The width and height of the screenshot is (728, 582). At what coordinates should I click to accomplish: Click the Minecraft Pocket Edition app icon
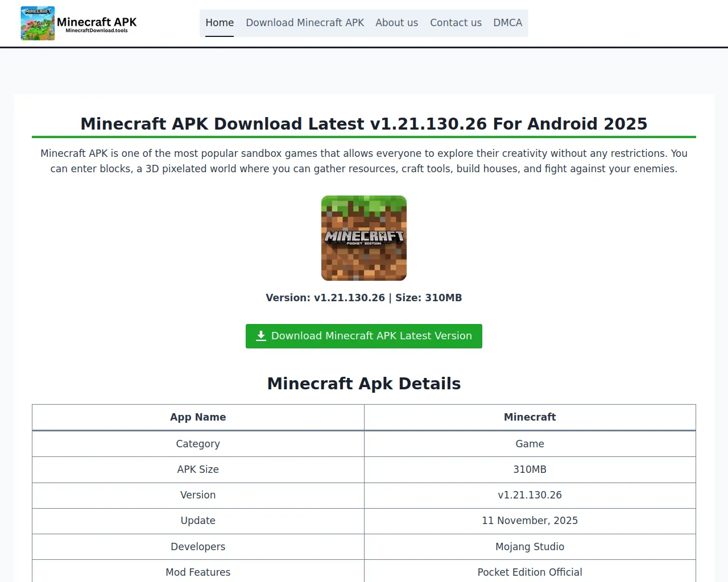click(x=364, y=238)
